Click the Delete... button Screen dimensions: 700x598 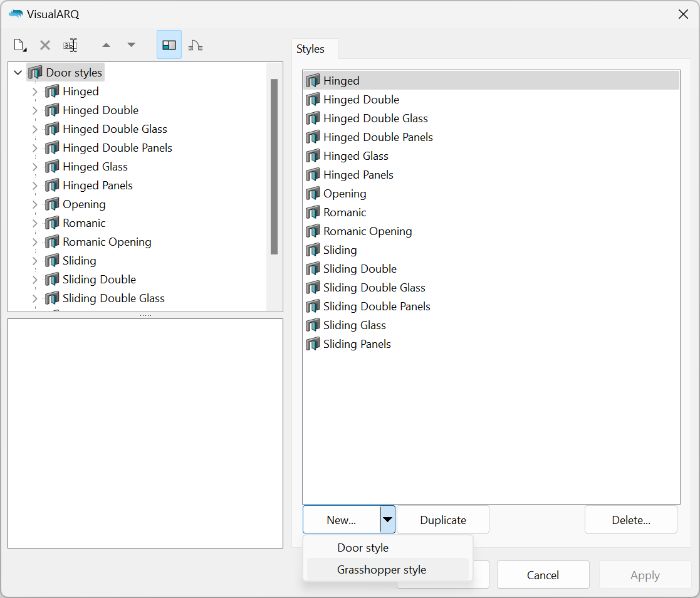tap(631, 520)
